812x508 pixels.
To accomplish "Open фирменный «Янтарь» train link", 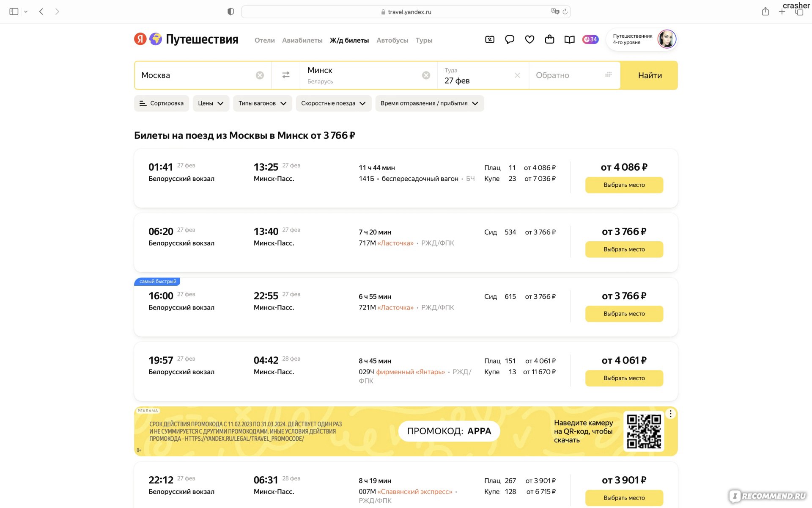I will pos(410,372).
